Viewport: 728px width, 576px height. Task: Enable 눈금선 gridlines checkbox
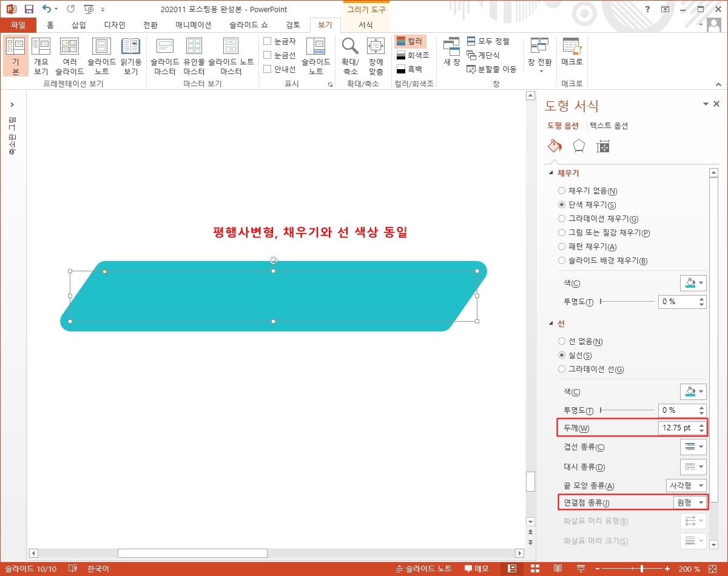tap(268, 55)
